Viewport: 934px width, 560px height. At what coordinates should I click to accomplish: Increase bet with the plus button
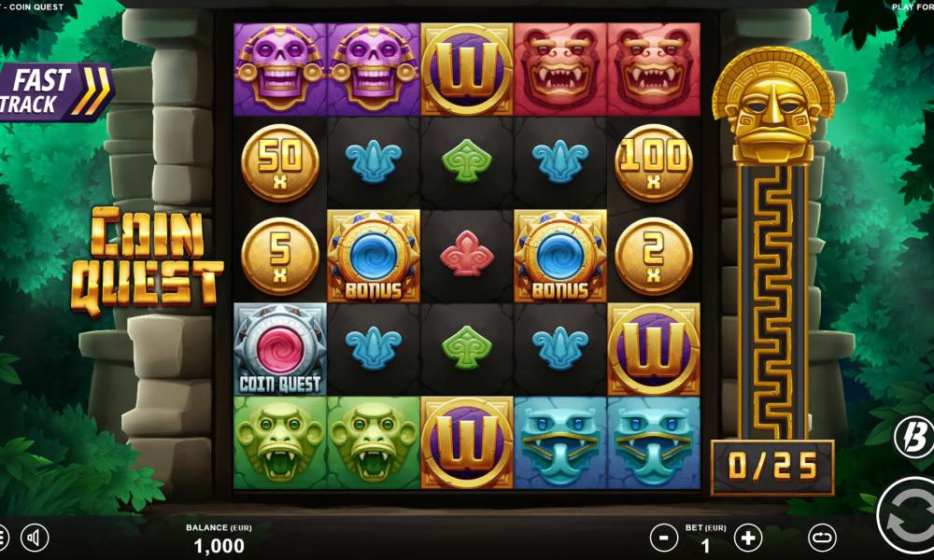coord(748,538)
